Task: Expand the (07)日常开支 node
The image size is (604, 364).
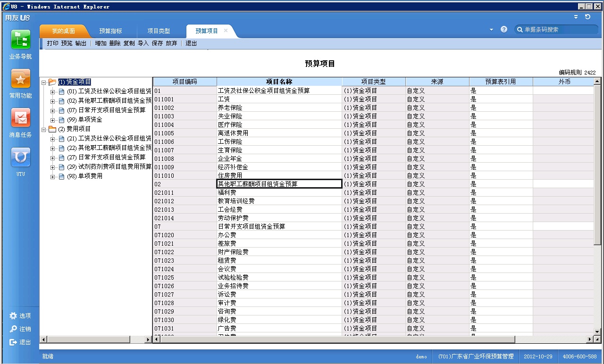Action: (x=53, y=111)
